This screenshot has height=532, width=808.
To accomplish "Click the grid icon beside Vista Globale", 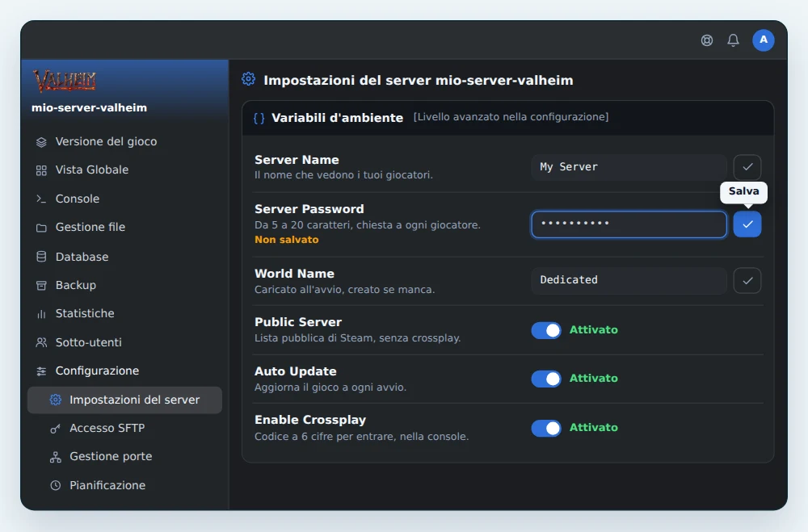I will [x=41, y=170].
